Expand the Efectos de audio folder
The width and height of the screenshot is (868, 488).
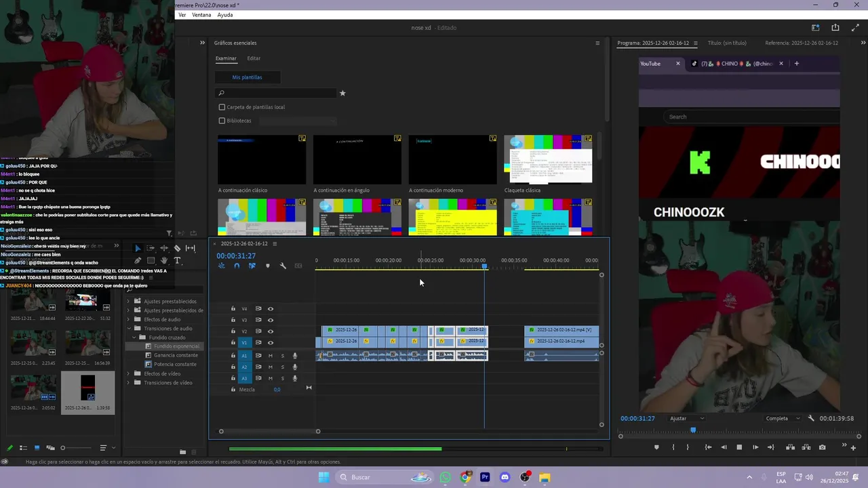coord(129,319)
